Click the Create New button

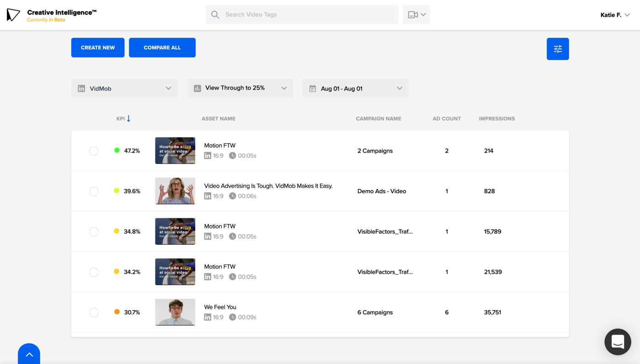[98, 47]
